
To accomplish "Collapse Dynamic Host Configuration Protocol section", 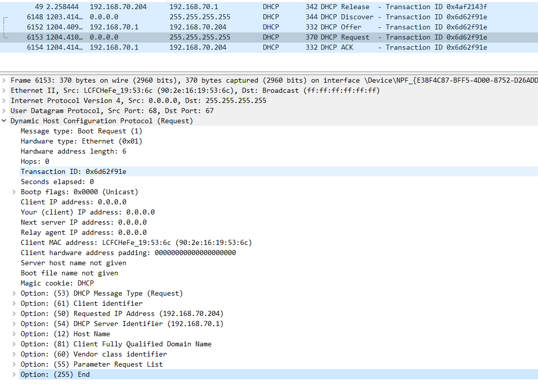I will pos(5,121).
